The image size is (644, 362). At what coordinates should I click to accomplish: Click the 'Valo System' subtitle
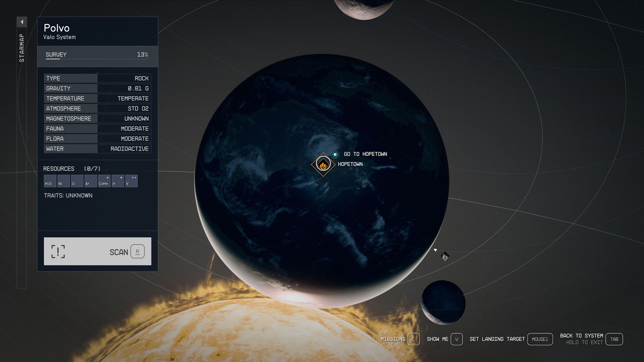pyautogui.click(x=59, y=37)
